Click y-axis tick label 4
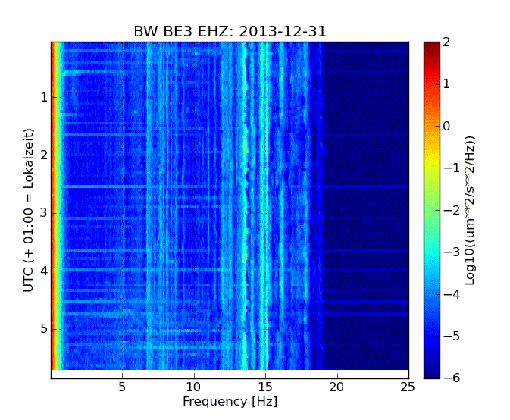 [44, 271]
